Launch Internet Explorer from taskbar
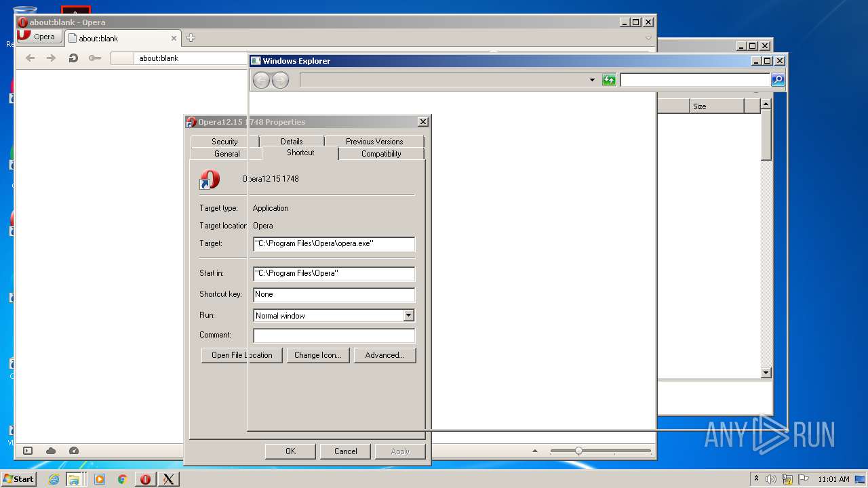The image size is (868, 488). (54, 479)
